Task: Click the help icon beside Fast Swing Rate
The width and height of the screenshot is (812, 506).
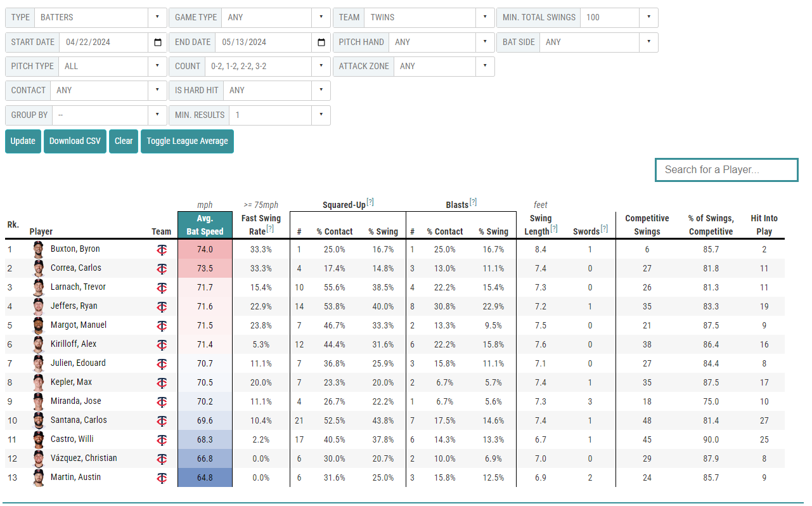Action: point(270,229)
